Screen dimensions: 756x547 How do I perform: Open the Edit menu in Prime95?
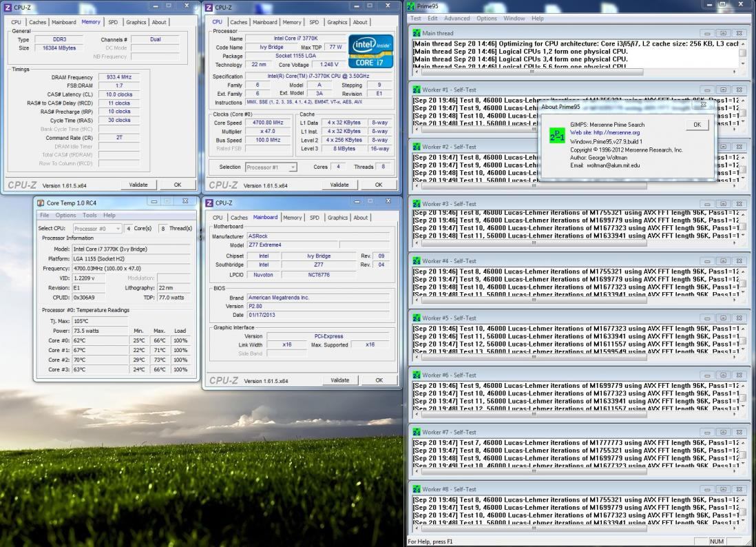coord(432,19)
